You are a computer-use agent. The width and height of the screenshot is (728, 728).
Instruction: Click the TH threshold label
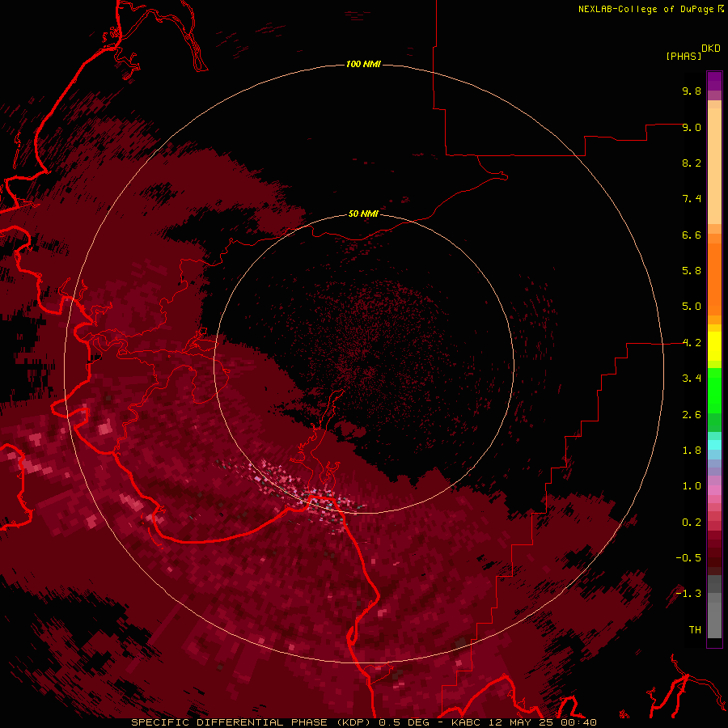pos(695,630)
